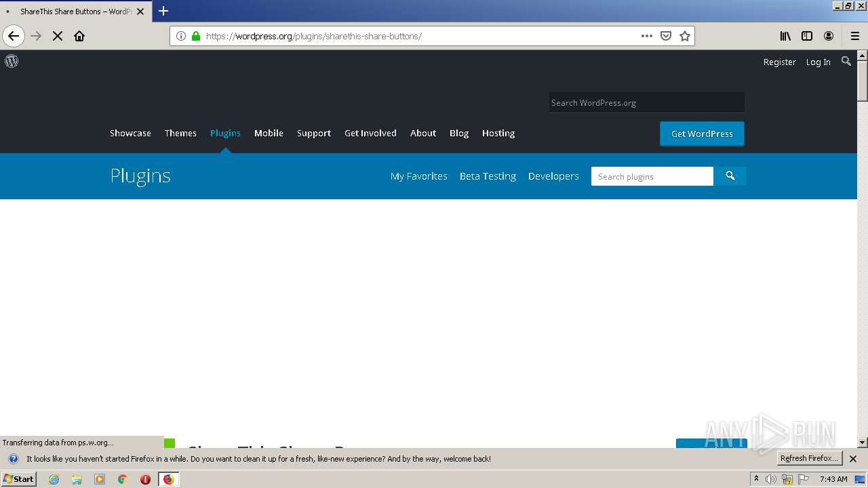Show site information icon in address bar
Viewport: 868px width, 488px height.
pos(181,36)
